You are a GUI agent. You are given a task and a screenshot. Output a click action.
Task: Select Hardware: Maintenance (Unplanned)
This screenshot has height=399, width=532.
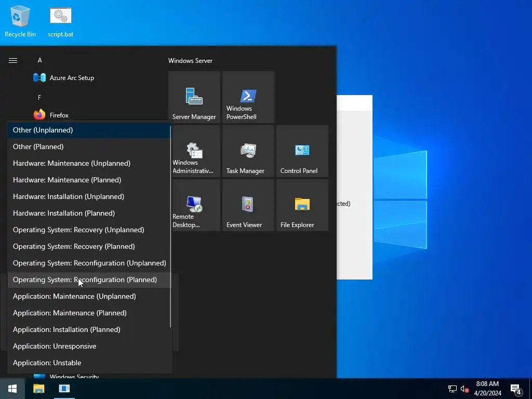pos(89,163)
